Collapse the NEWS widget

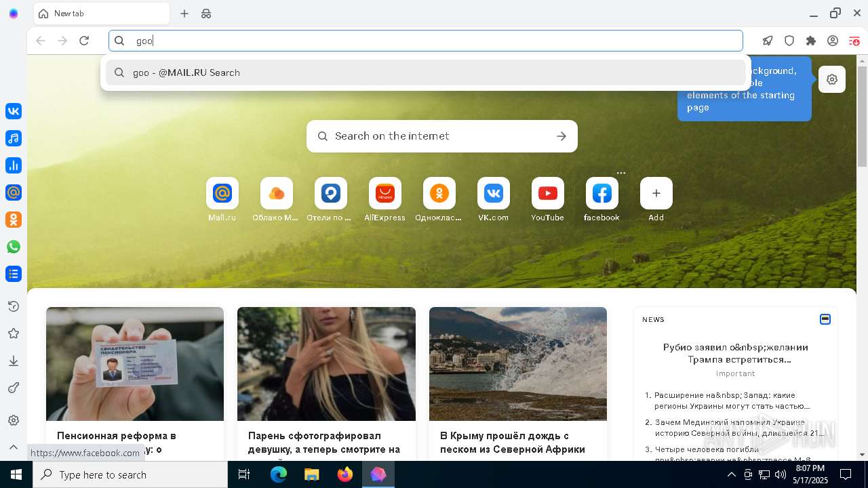[x=825, y=319]
